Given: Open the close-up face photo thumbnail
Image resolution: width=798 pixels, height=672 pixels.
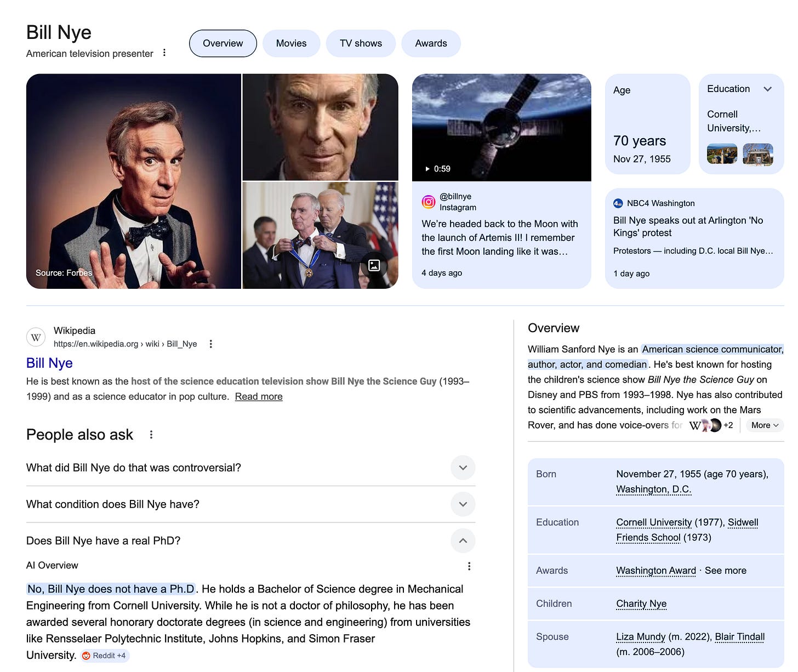Looking at the screenshot, I should click(x=320, y=127).
